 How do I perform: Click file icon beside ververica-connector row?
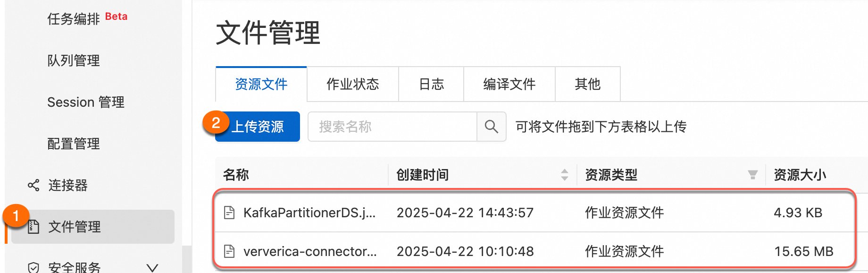229,251
